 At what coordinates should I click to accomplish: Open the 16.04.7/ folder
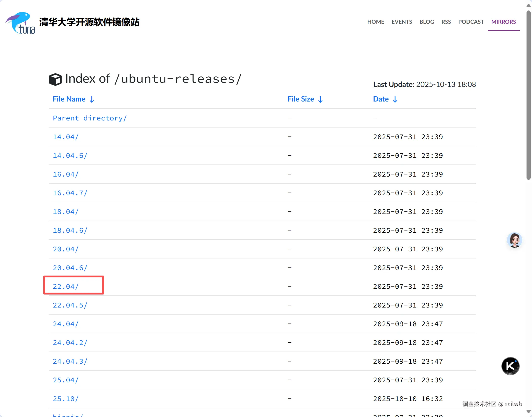70,193
